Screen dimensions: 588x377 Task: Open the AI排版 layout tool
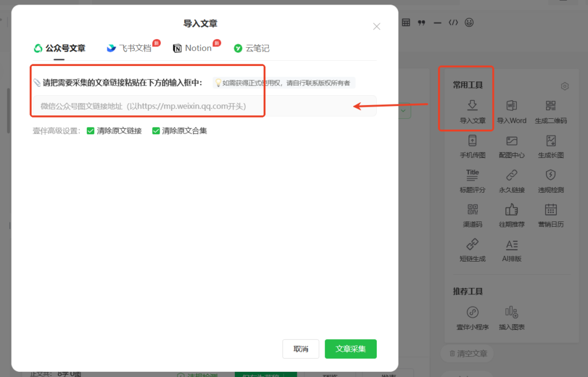(x=512, y=250)
